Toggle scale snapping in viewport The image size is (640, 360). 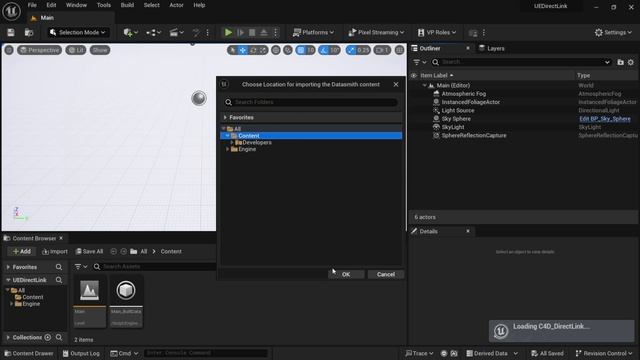pos(351,50)
